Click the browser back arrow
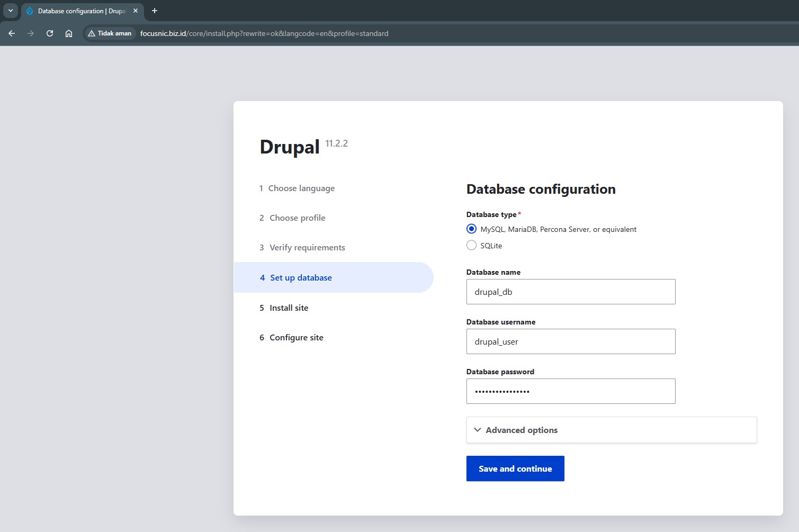 click(12, 33)
